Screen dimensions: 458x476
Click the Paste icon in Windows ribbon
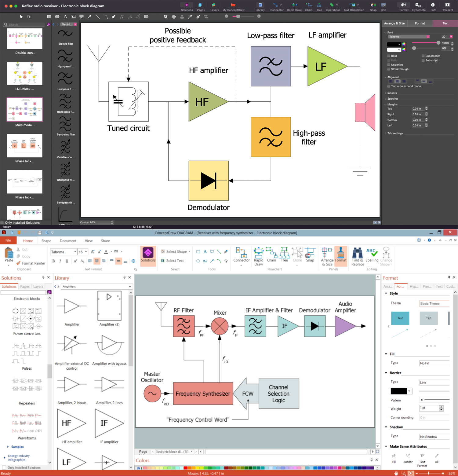(9, 255)
